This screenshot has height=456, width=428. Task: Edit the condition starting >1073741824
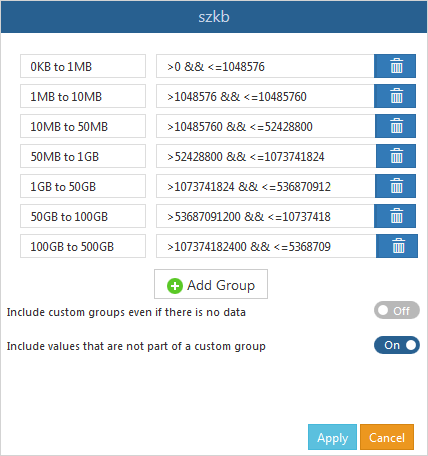(x=266, y=186)
